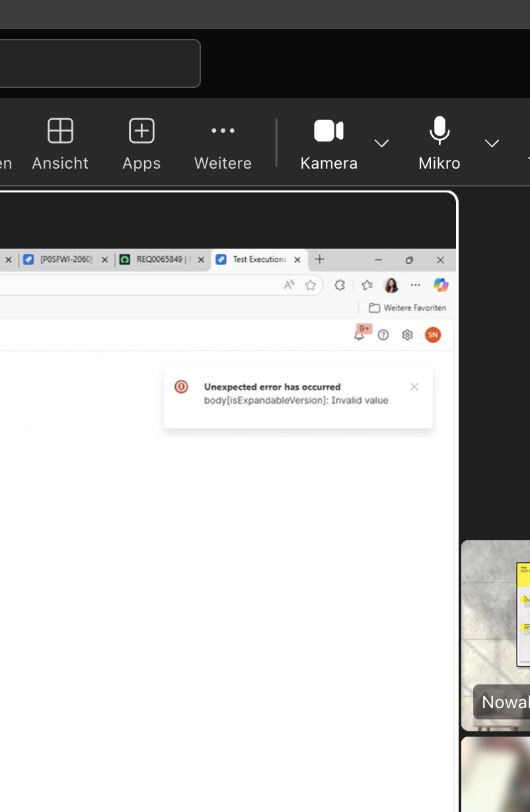This screenshot has height=812, width=530.
Task: Select the Test Executions browser tab
Action: pyautogui.click(x=254, y=260)
